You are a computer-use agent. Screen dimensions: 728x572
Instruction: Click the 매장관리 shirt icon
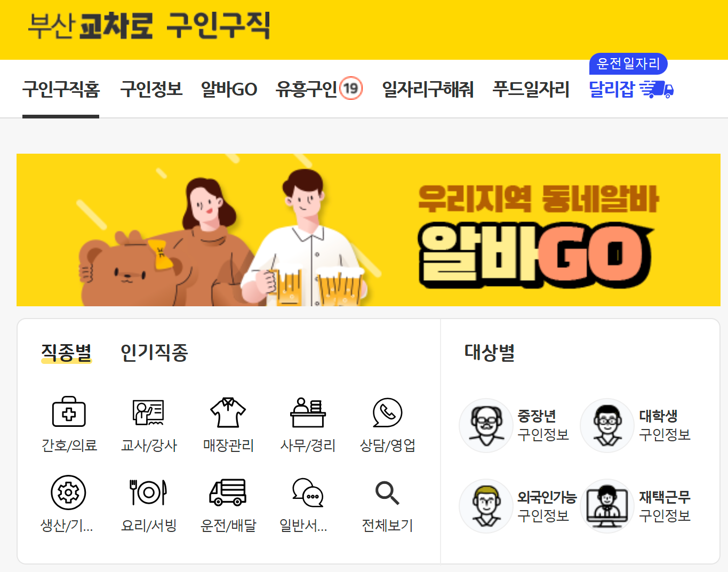click(x=228, y=412)
